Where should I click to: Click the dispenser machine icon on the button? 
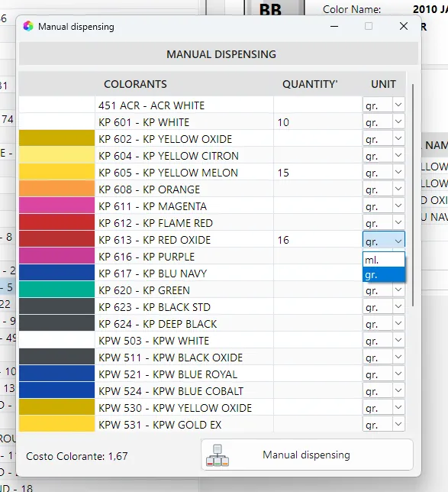tap(218, 455)
